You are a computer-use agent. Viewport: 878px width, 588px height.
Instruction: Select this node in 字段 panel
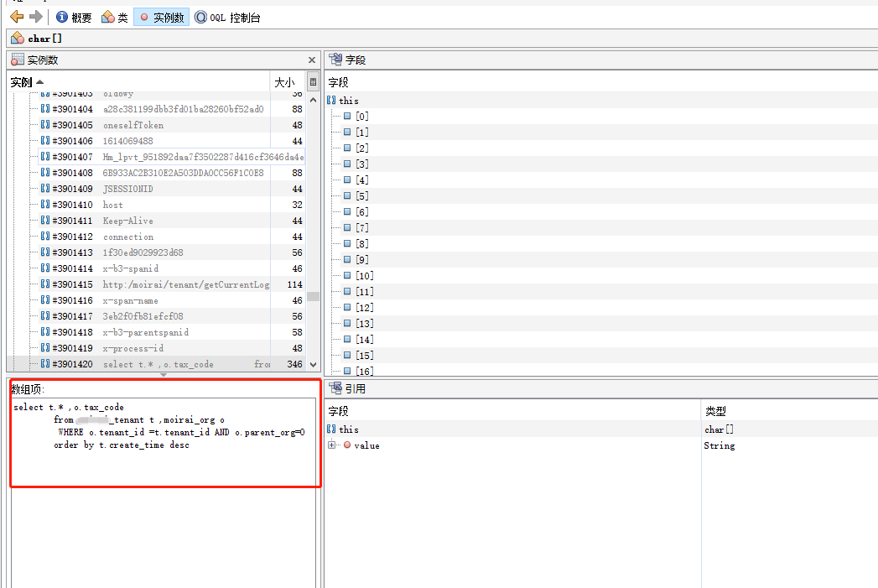(x=348, y=101)
